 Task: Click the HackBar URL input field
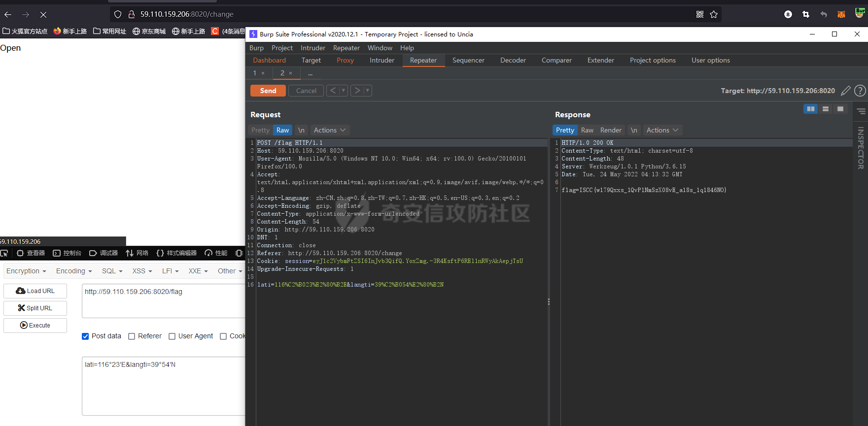[164, 301]
